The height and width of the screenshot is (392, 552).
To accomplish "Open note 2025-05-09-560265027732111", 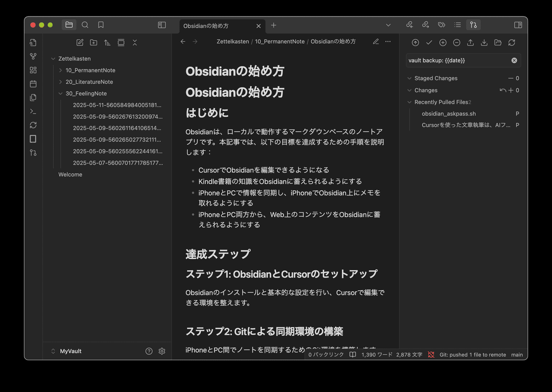I will tap(117, 139).
